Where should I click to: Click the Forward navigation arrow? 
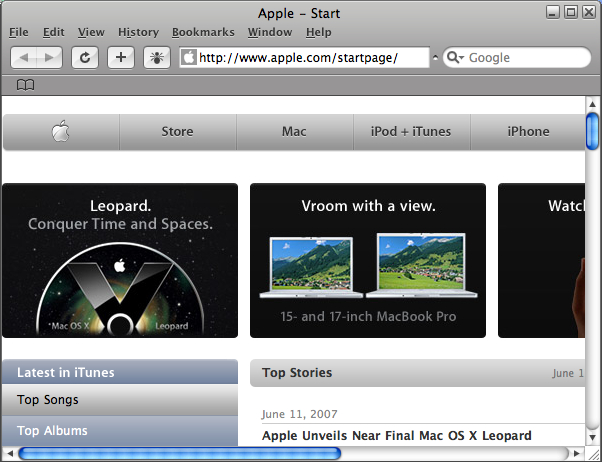(50, 58)
